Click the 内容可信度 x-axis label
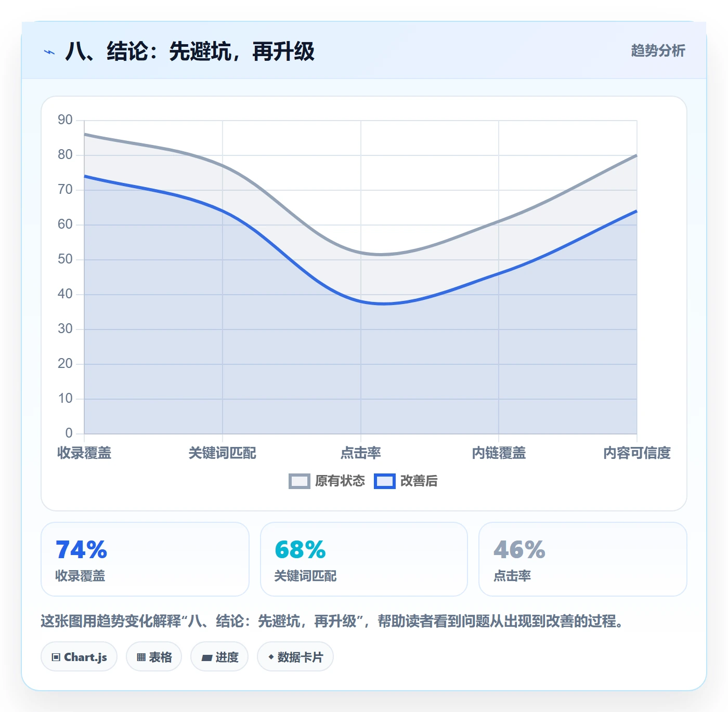Image resolution: width=728 pixels, height=712 pixels. 637,453
